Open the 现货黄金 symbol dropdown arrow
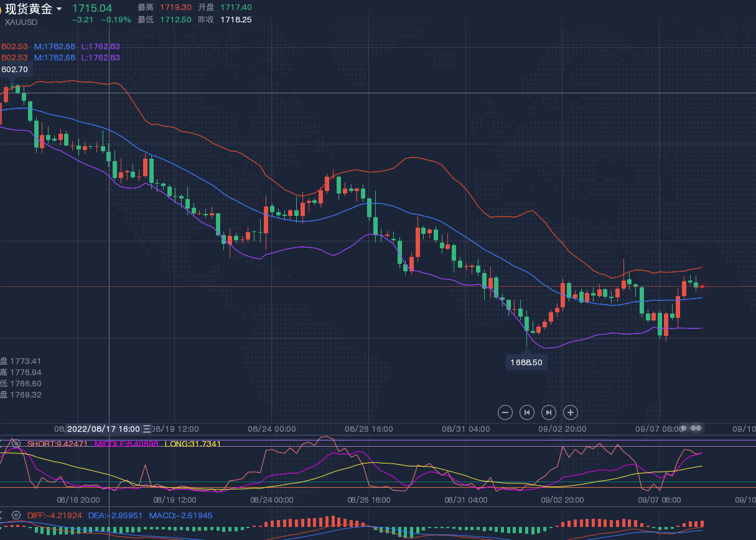Screen dimensions: 756x540 point(59,9)
